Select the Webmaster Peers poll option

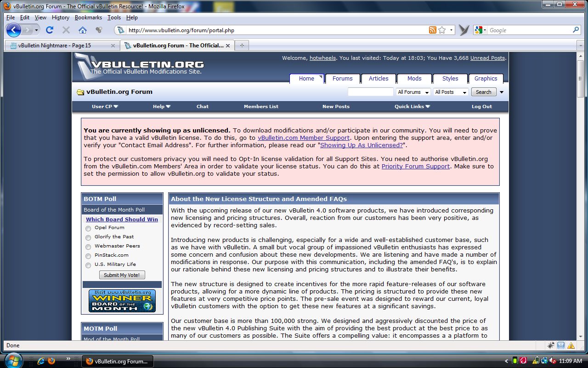coord(88,247)
